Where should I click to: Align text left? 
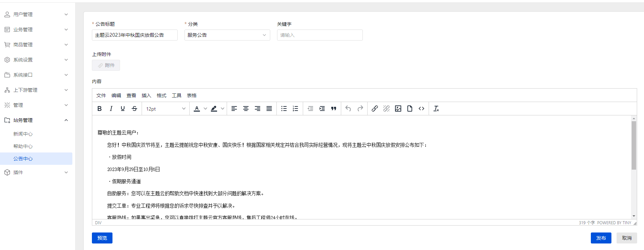(234, 109)
